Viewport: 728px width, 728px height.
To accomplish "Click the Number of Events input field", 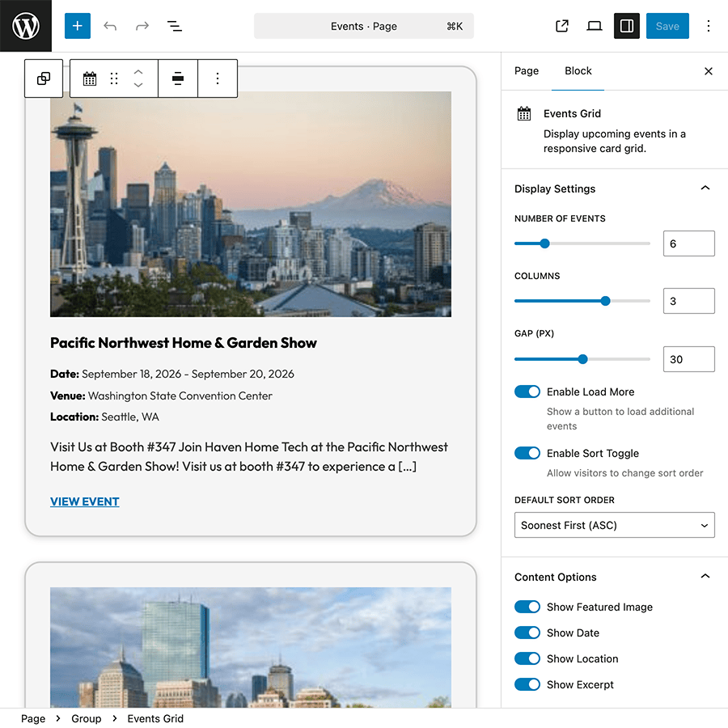I will coord(688,243).
